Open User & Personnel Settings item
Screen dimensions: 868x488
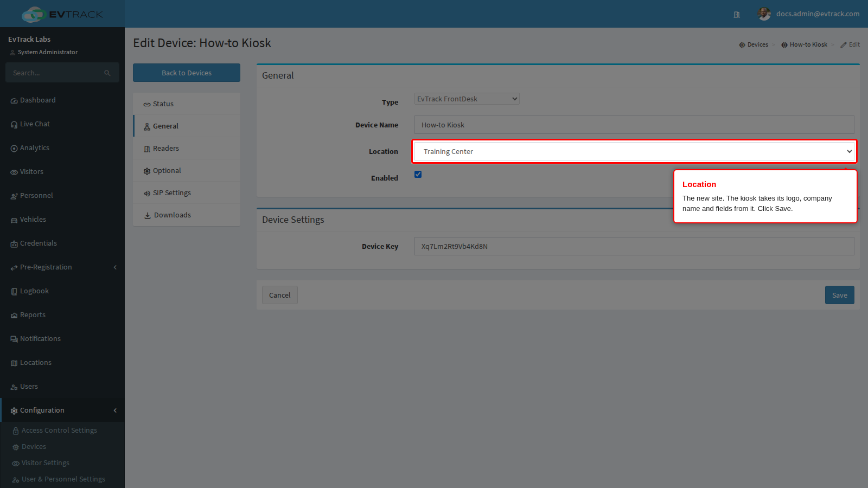(63, 479)
